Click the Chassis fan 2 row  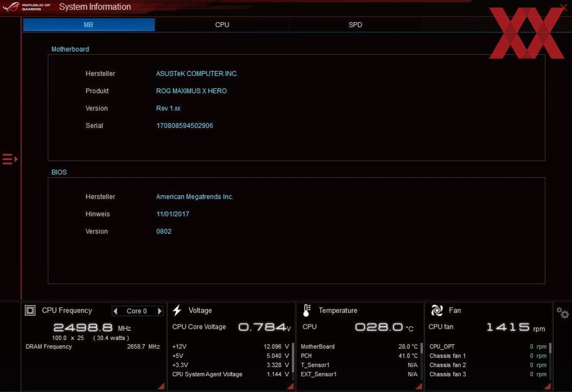488,365
